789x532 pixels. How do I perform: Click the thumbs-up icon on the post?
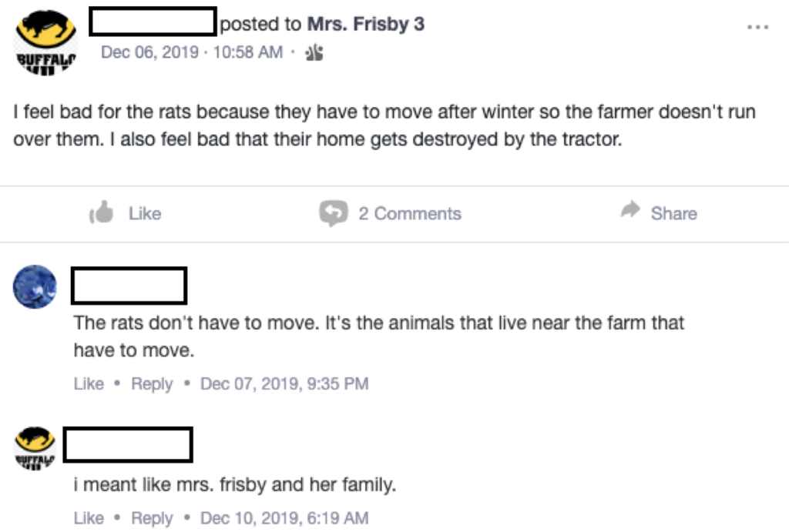tap(102, 212)
